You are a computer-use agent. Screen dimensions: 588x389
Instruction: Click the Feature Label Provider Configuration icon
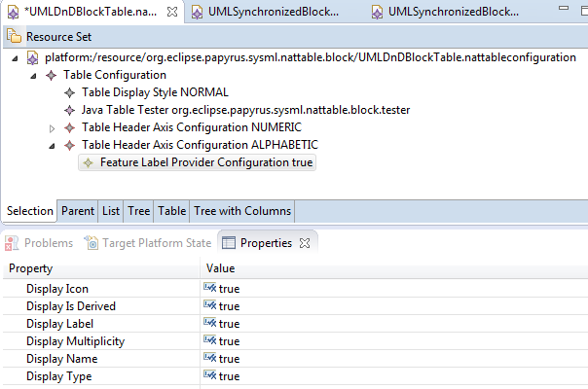point(89,162)
